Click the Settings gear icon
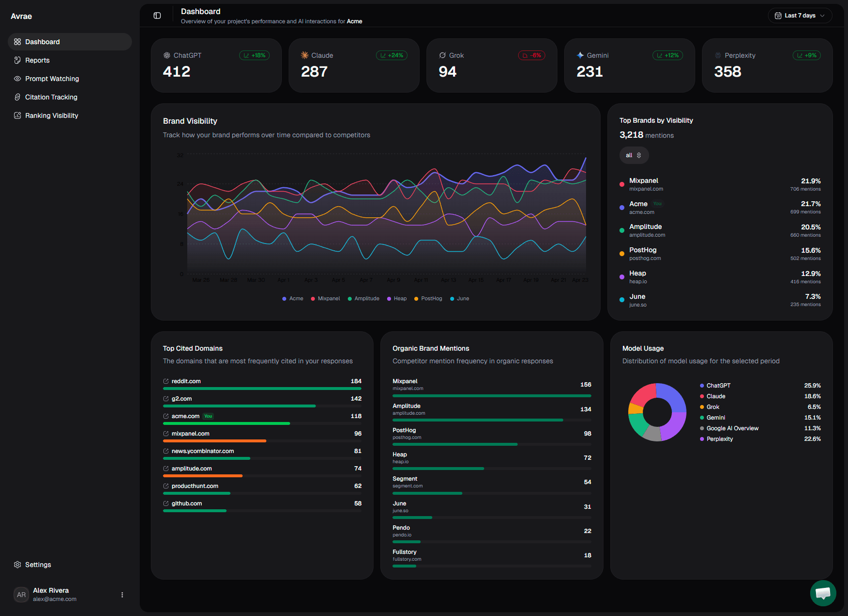The image size is (848, 616). 17,565
